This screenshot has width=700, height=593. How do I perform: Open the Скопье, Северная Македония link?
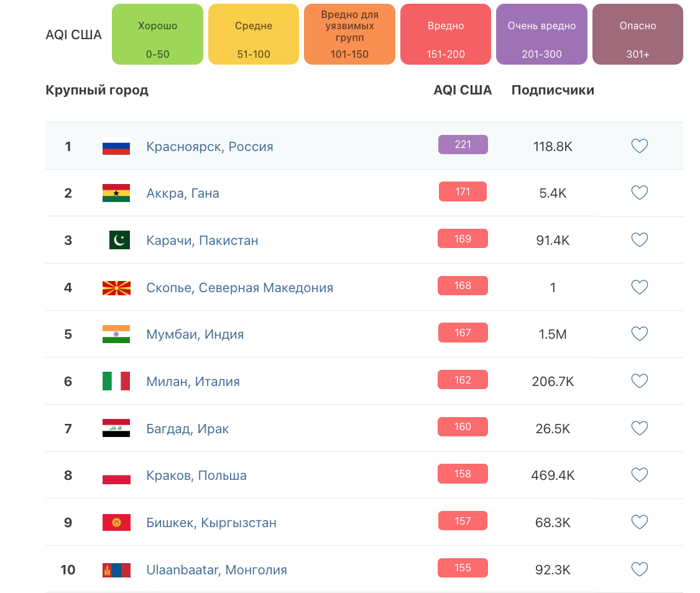tap(239, 288)
